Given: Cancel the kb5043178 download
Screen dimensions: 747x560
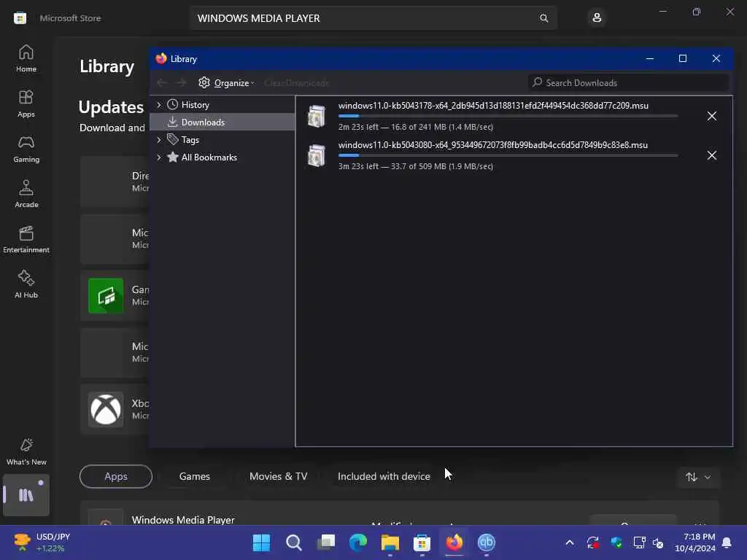Looking at the screenshot, I should [712, 116].
